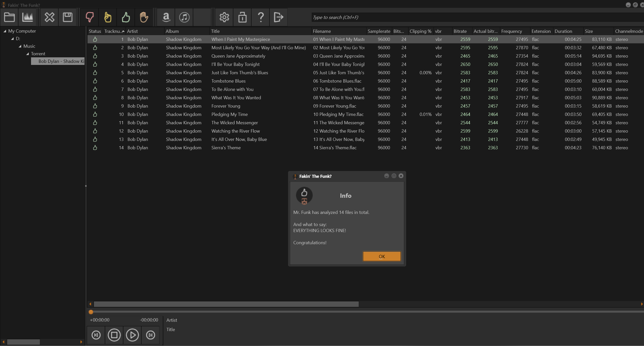Open settings with the gear icon
The image size is (644, 346).
tap(224, 17)
